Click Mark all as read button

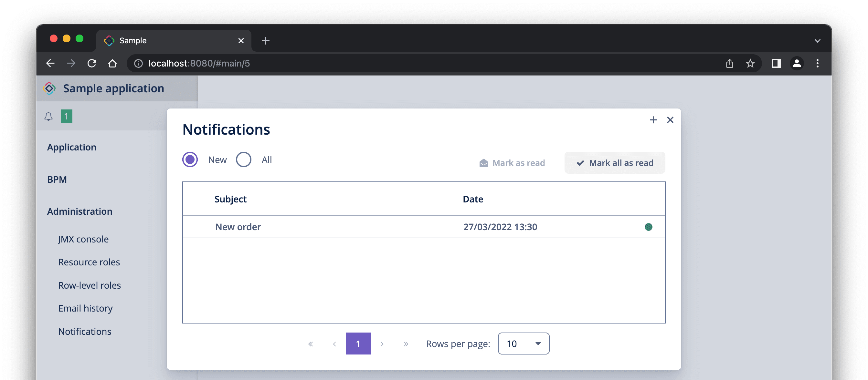click(x=615, y=163)
